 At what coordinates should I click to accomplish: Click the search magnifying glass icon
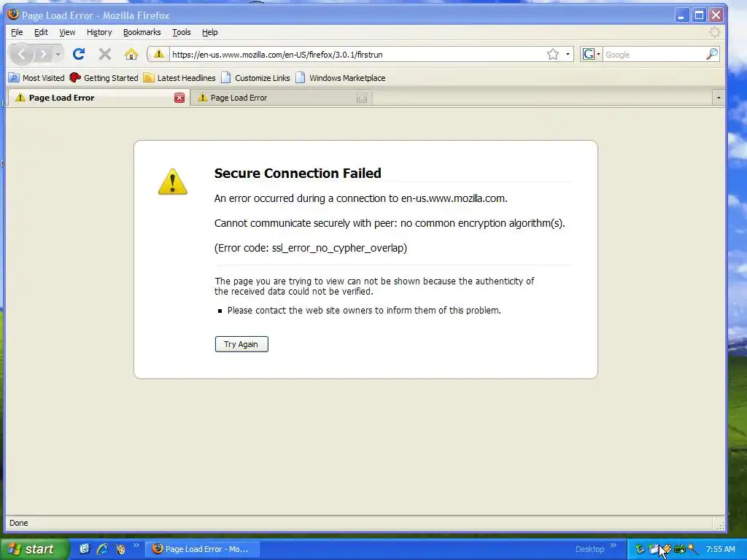[712, 54]
